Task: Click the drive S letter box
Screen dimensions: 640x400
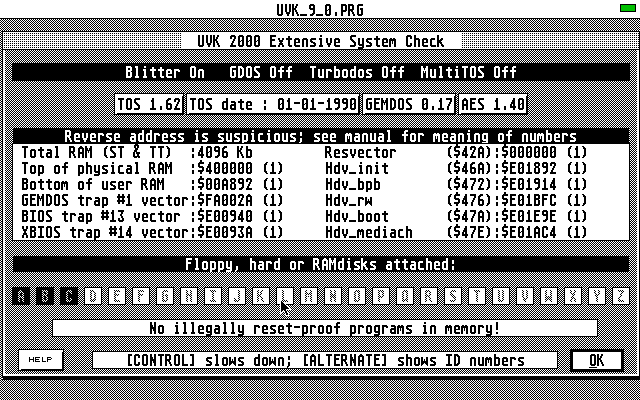Action: (453, 296)
